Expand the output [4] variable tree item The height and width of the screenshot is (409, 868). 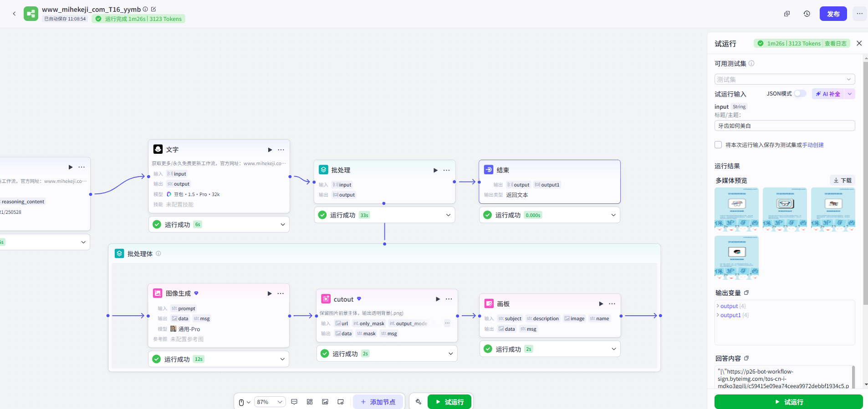(718, 306)
